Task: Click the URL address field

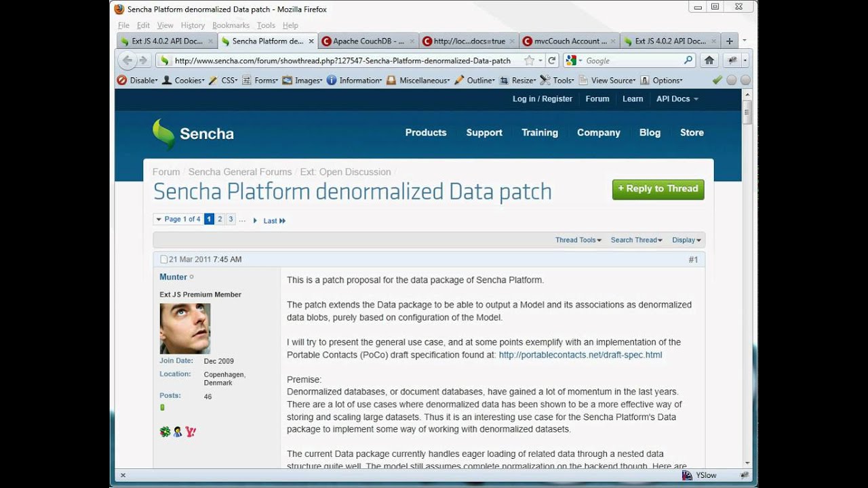Action: coord(342,60)
